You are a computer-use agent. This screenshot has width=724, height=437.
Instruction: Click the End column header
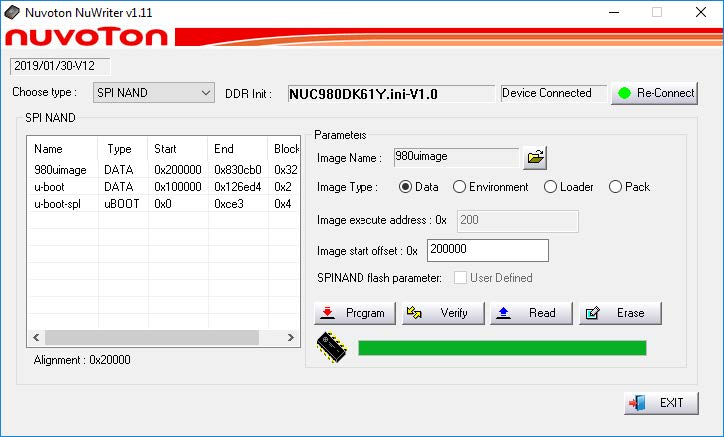coord(238,149)
